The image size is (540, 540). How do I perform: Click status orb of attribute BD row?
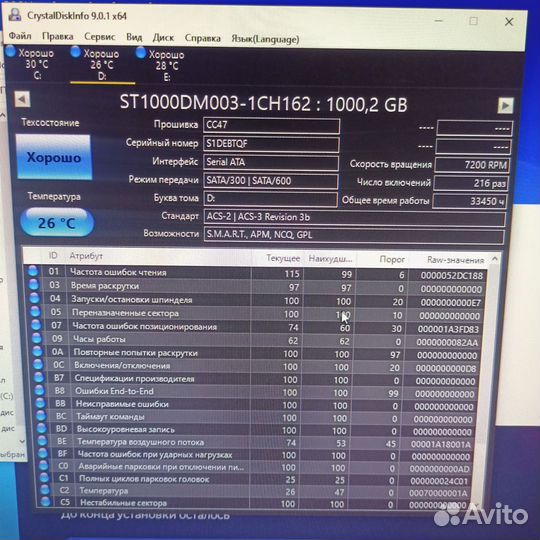(42, 428)
